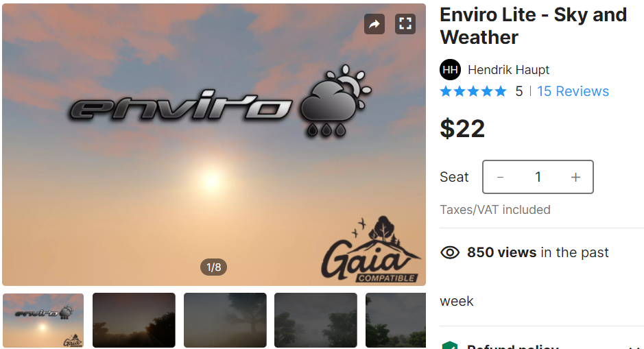
Task: Click the eye views icon
Action: point(450,252)
